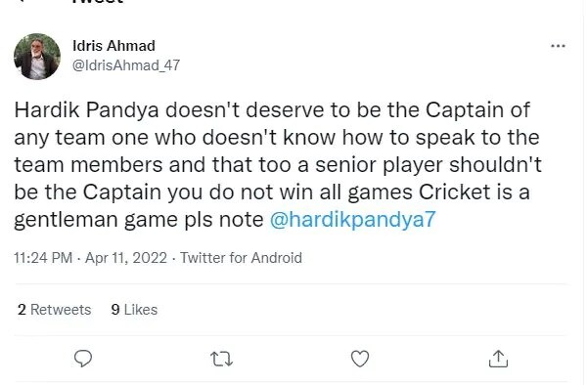The image size is (588, 385).
Task: Open the Twitter for Android source link
Action: click(x=241, y=258)
